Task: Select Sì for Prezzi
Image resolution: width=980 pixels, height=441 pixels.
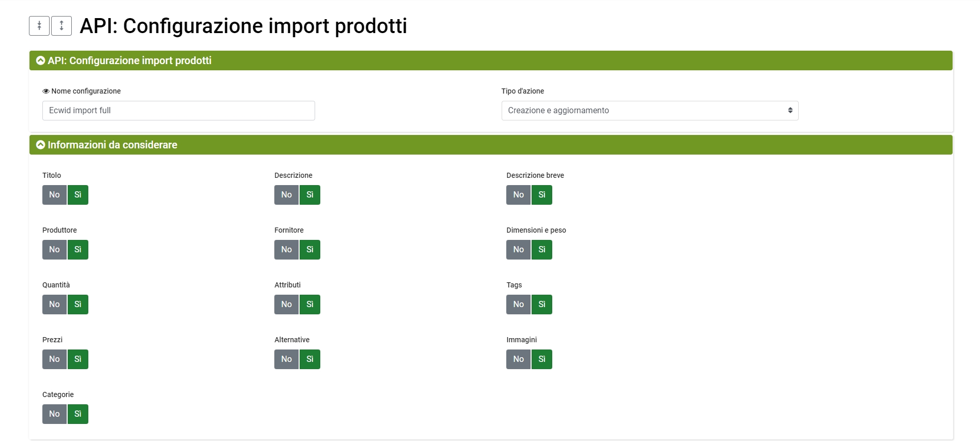Action: (78, 359)
